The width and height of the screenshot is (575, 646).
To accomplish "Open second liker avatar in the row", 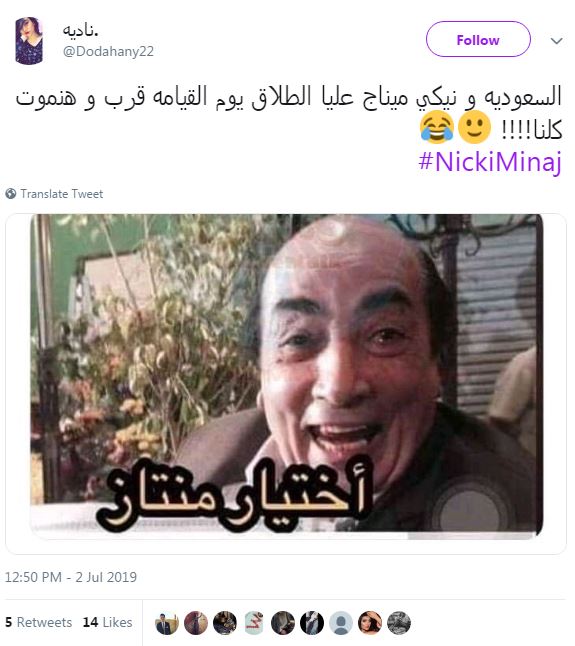I will (x=196, y=623).
